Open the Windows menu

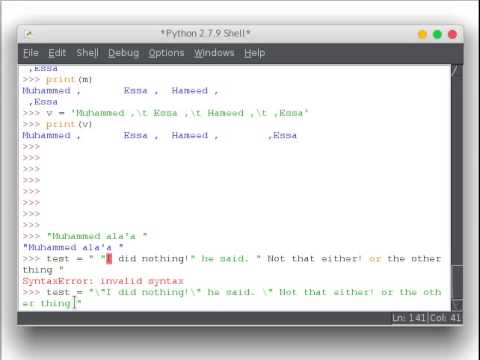(x=214, y=53)
